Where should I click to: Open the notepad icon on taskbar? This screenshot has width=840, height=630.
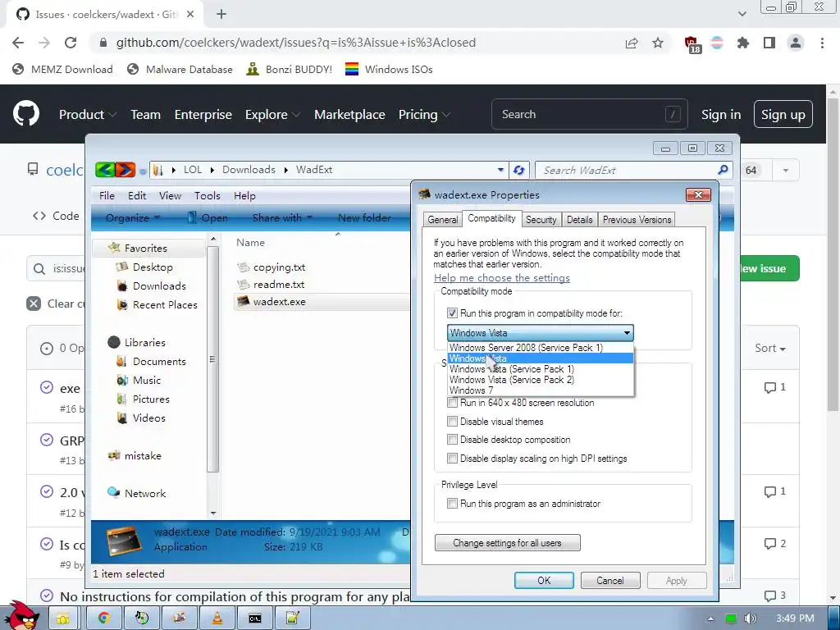pyautogui.click(x=293, y=619)
